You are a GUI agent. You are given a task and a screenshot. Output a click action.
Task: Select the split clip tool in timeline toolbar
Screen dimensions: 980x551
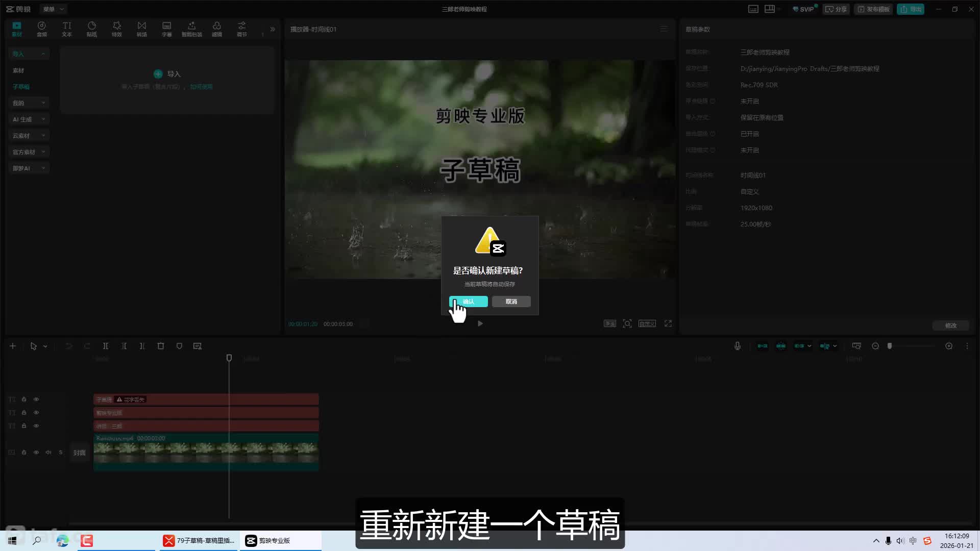pyautogui.click(x=106, y=346)
